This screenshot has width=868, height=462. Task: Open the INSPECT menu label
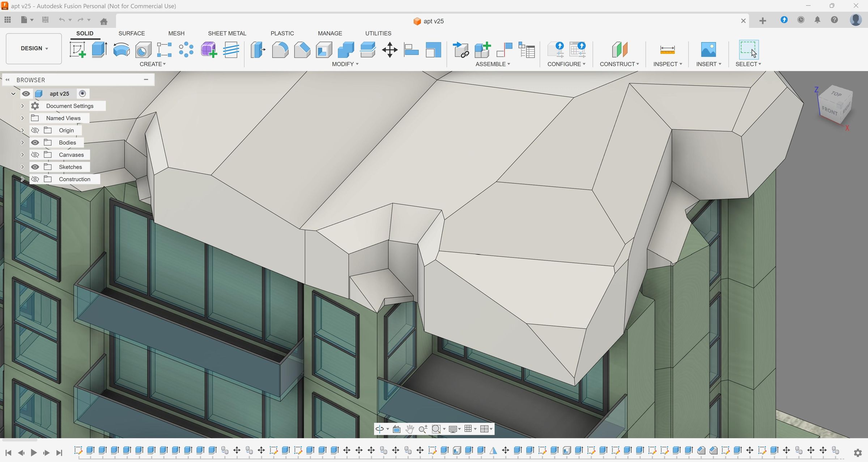pyautogui.click(x=668, y=64)
